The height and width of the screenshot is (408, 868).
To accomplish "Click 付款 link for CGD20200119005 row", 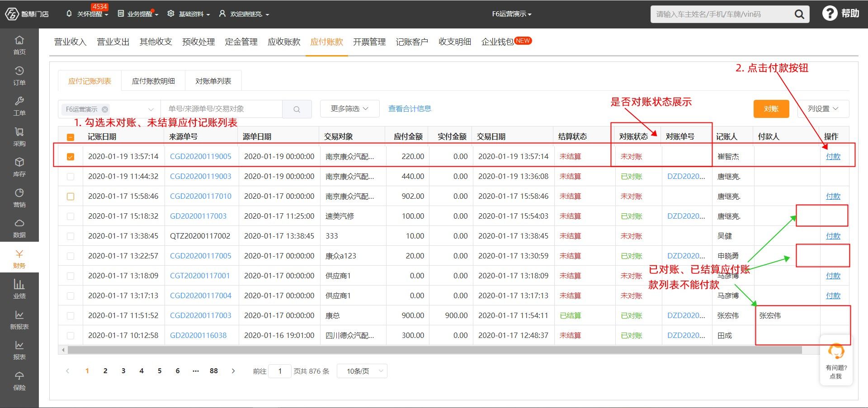I will 833,157.
